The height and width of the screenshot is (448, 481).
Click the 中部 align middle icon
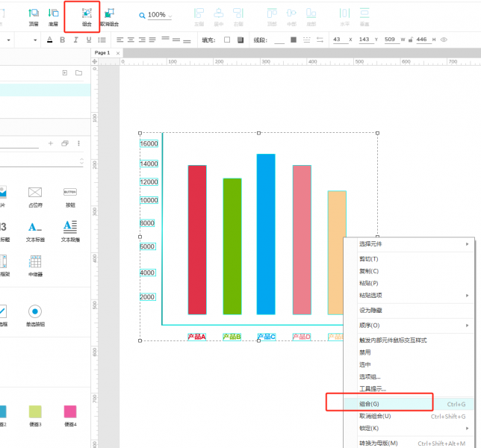coord(291,13)
